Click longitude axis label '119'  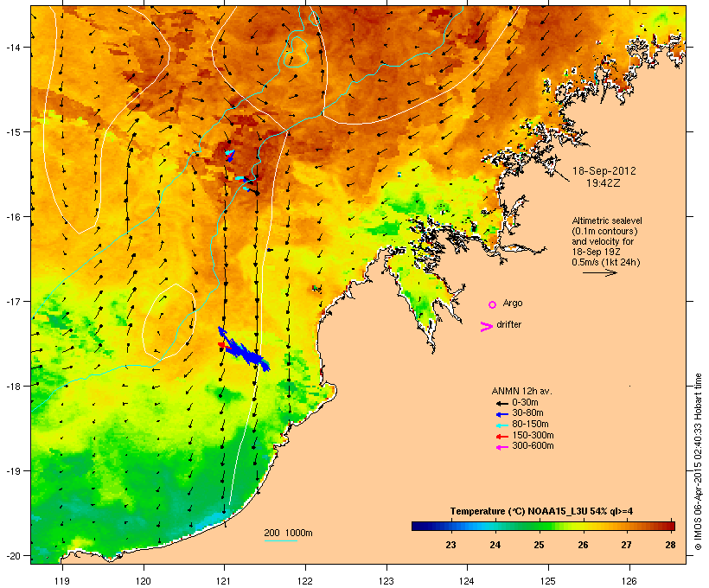tap(62, 581)
